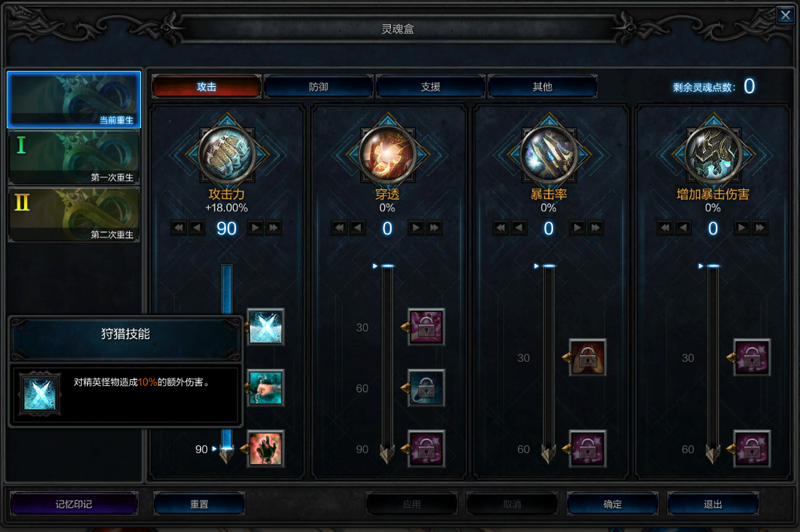Viewport: 800px width, 532px height.
Task: Switch to the 防御 tab
Action: (x=319, y=87)
